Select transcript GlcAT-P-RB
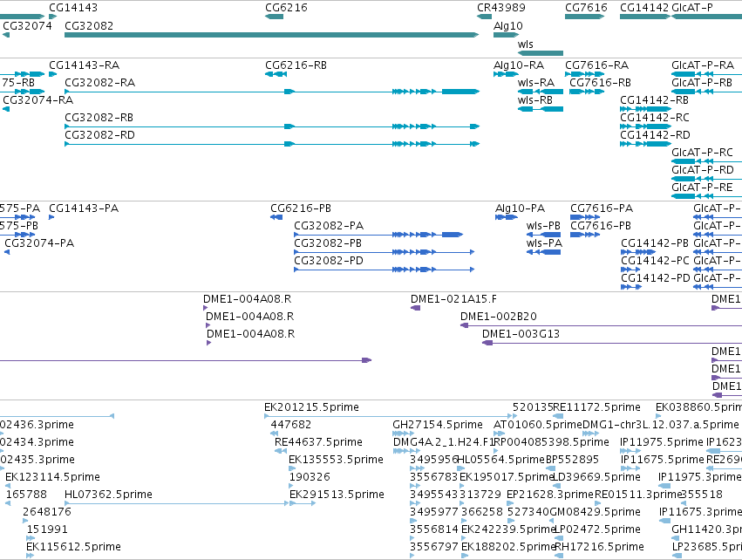Screen dimensions: 742x560 706,92
